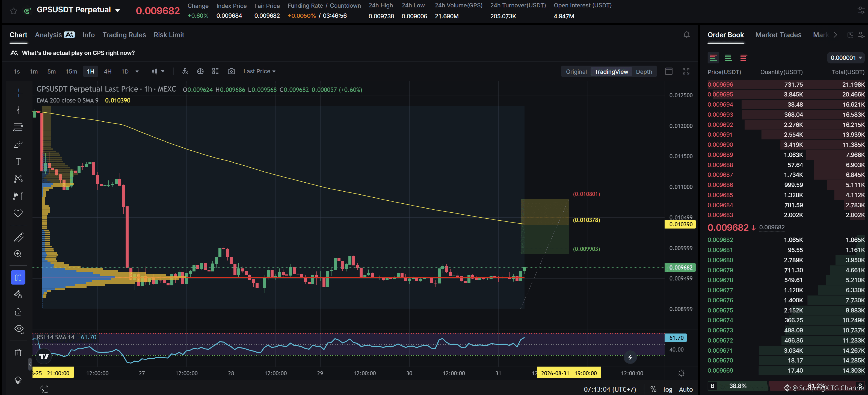Viewport: 868px width, 395px height.
Task: Take a chart snapshot with camera icon
Action: click(x=232, y=71)
